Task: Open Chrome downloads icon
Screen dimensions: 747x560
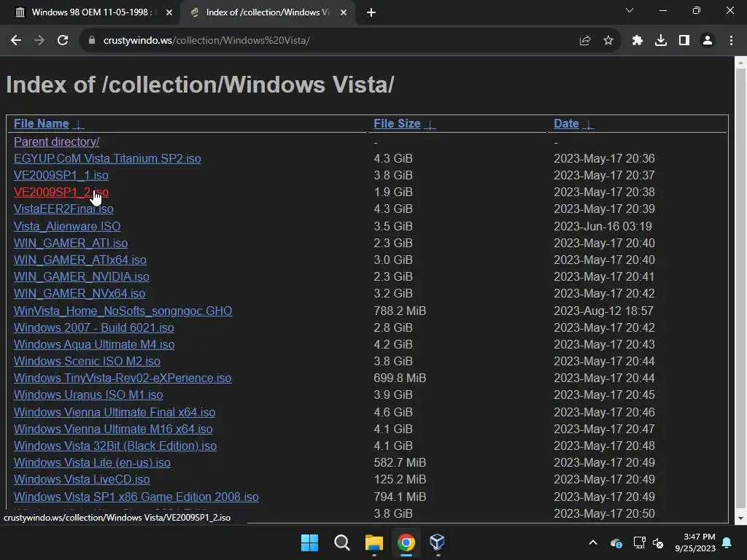Action: (661, 41)
